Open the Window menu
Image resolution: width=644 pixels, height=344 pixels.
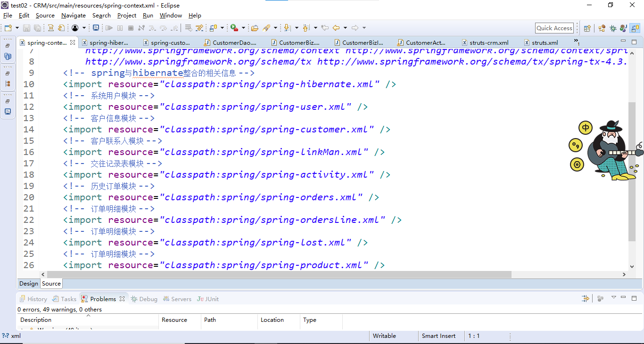[171, 16]
